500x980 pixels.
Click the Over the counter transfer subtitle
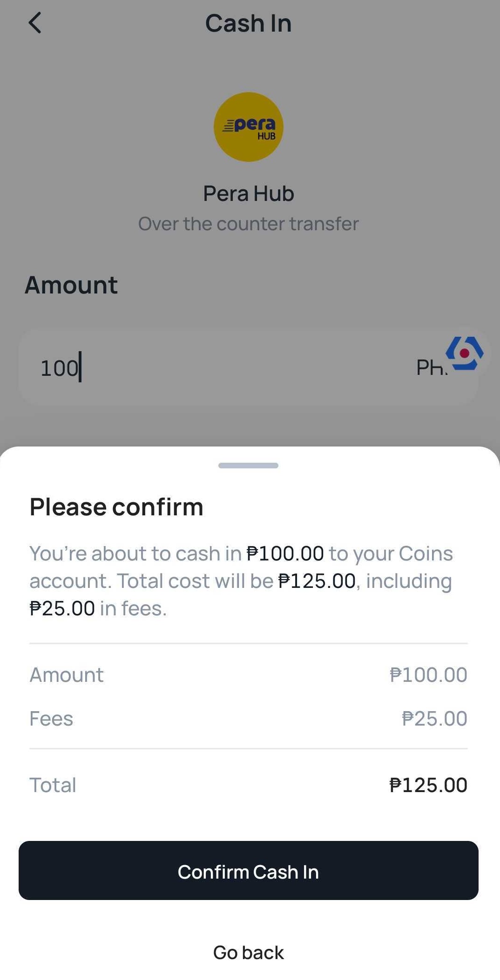coord(248,224)
